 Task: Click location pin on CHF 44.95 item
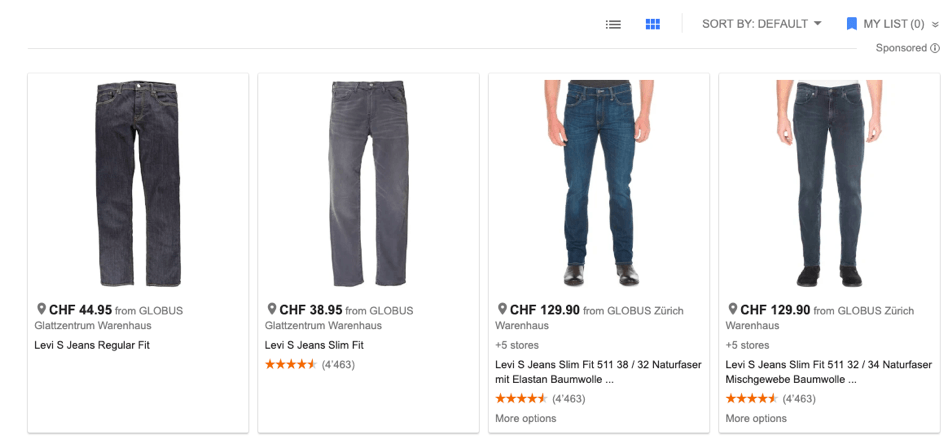coord(41,309)
